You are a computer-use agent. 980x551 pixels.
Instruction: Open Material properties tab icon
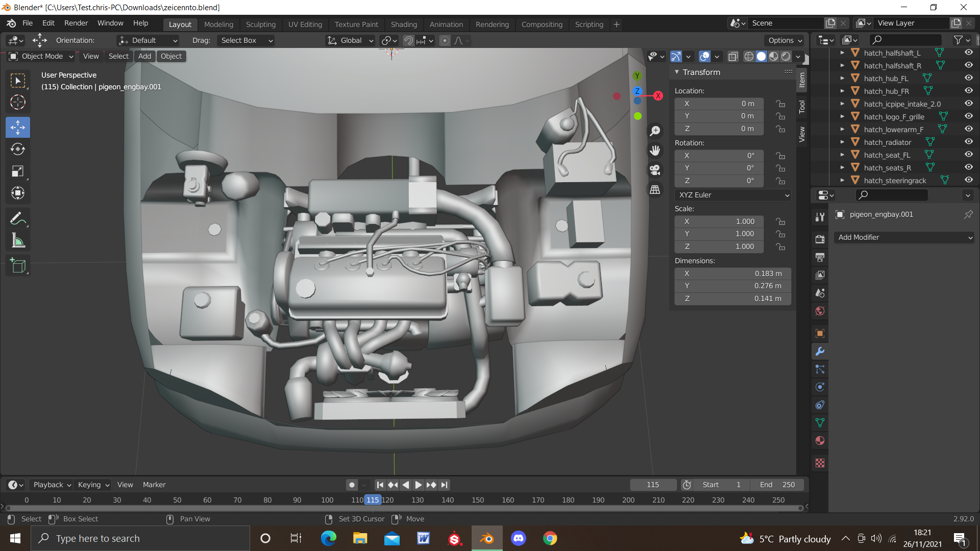820,441
